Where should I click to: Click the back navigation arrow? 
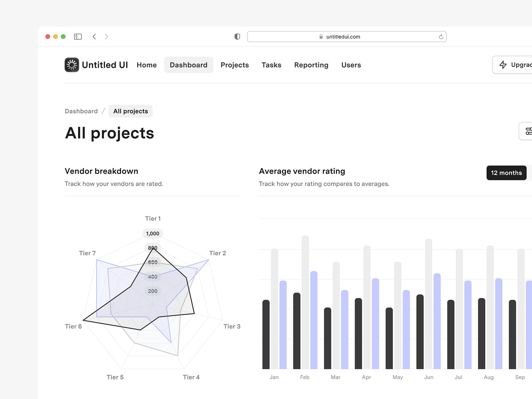(94, 37)
